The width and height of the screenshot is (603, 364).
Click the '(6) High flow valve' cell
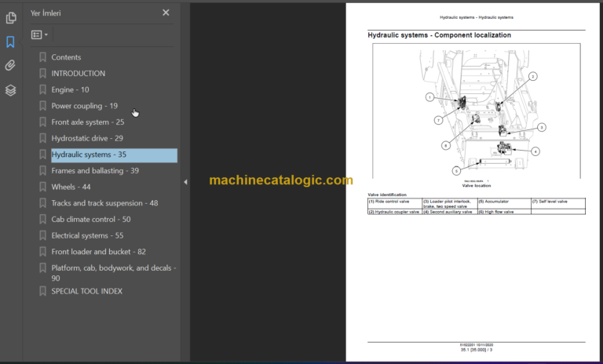click(504, 212)
